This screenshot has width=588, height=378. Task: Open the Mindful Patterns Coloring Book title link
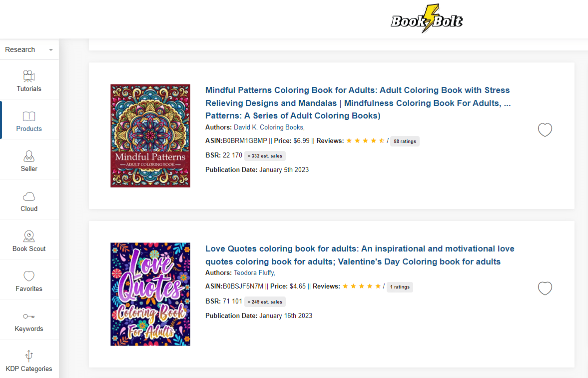click(358, 103)
